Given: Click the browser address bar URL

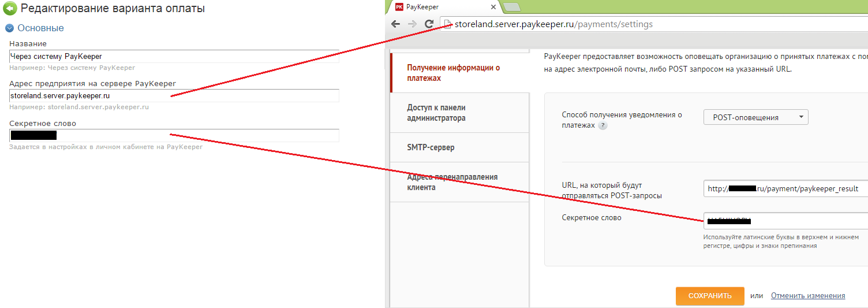Looking at the screenshot, I should pos(554,24).
